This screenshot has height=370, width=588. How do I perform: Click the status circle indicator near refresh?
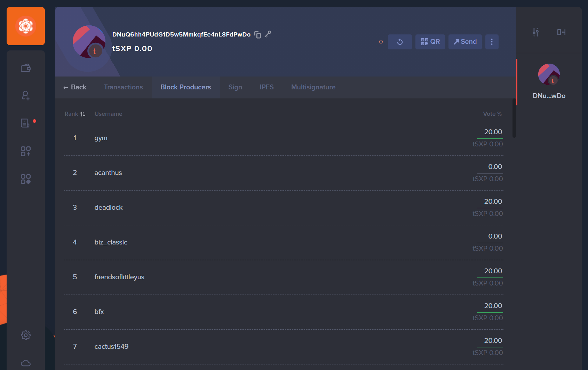click(x=381, y=42)
